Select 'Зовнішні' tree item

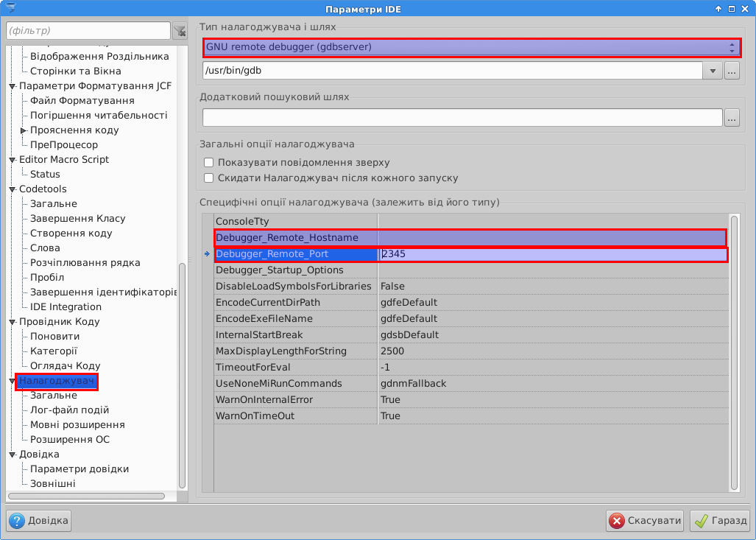tap(53, 484)
